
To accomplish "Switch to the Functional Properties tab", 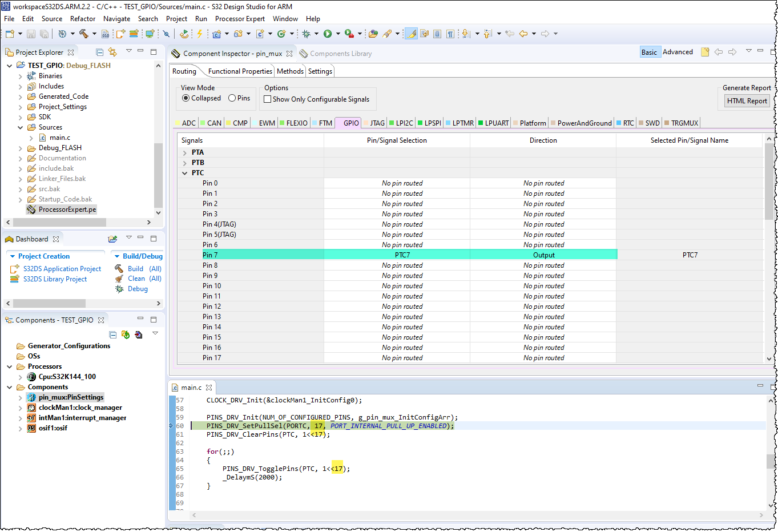I will [240, 71].
